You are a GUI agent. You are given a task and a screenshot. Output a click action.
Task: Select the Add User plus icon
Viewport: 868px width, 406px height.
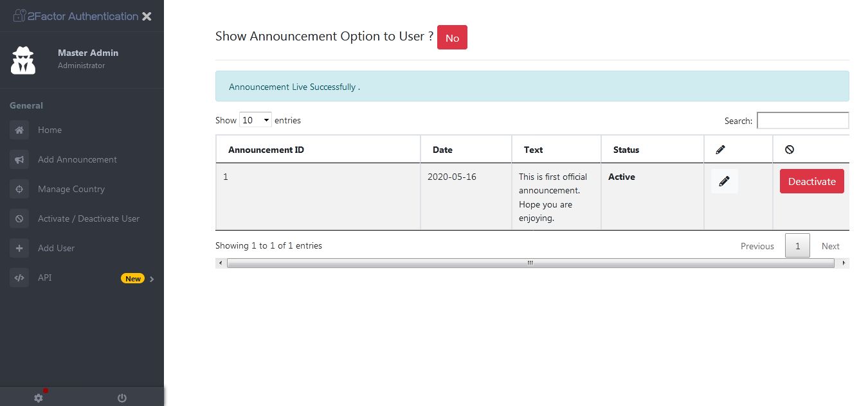click(19, 248)
